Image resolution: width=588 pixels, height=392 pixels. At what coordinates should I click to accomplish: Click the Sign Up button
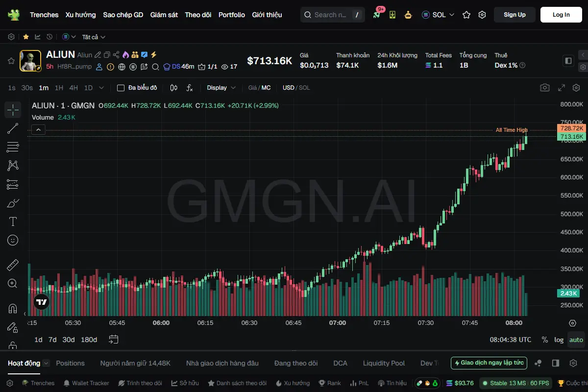point(514,15)
